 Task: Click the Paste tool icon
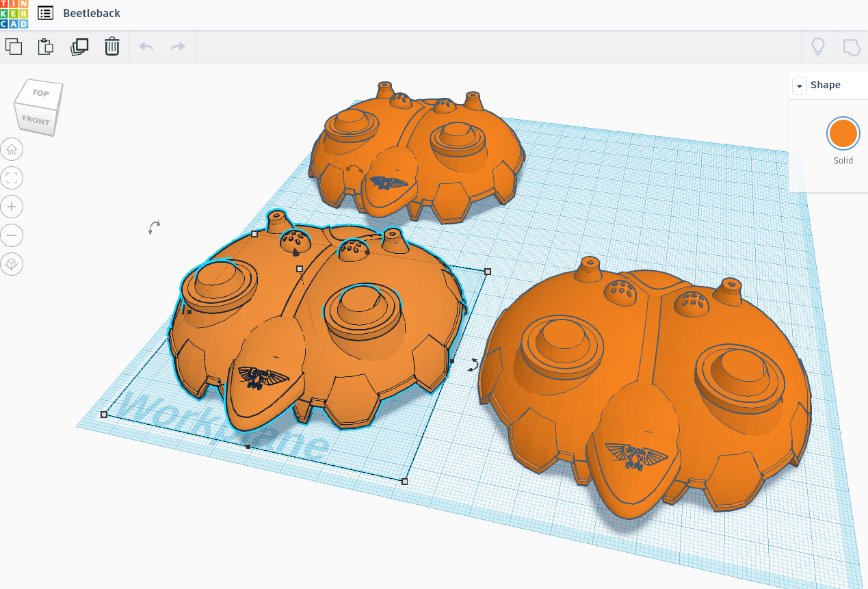tap(46, 47)
